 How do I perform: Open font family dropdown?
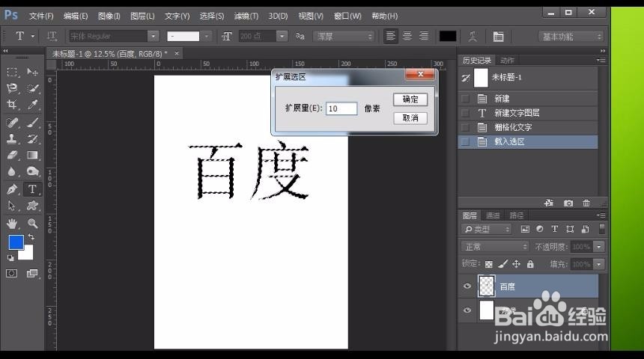click(154, 36)
